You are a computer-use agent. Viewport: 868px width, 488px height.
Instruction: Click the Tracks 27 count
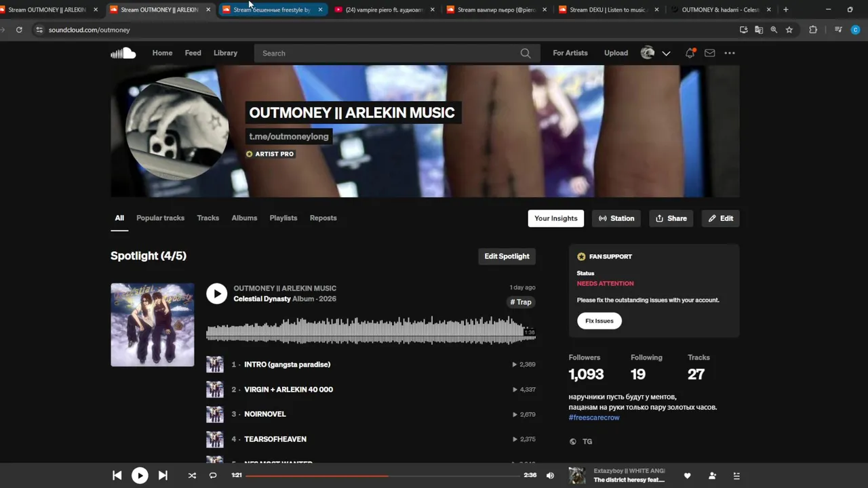click(696, 374)
